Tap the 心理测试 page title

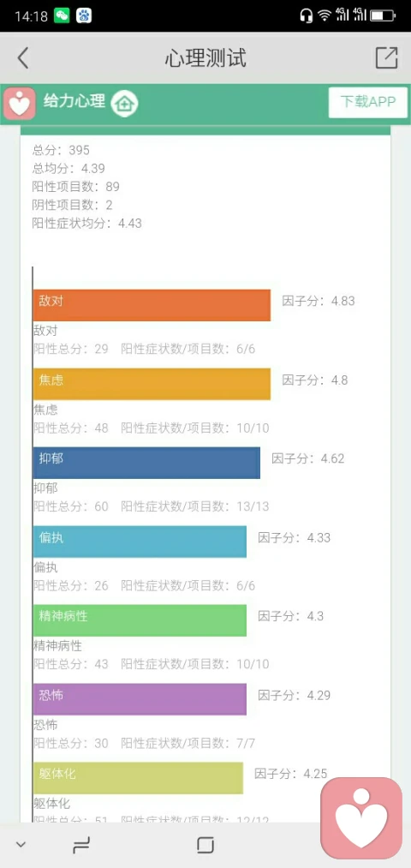click(x=205, y=58)
